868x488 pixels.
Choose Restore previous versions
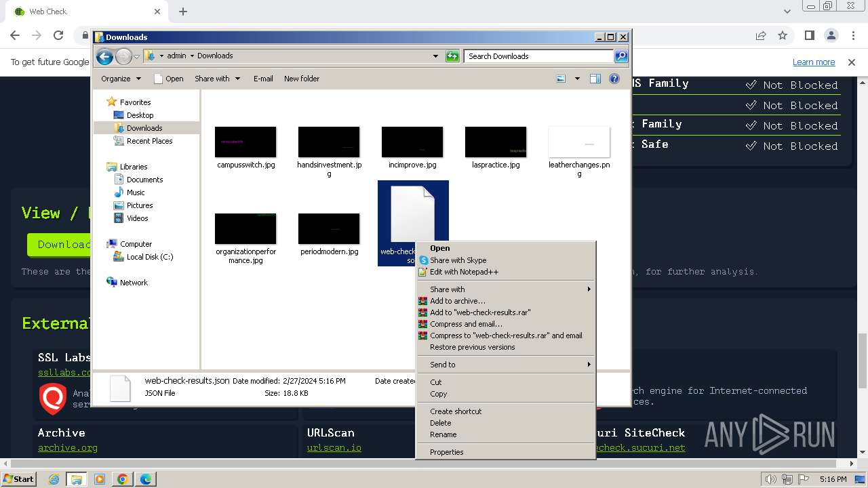(505, 347)
